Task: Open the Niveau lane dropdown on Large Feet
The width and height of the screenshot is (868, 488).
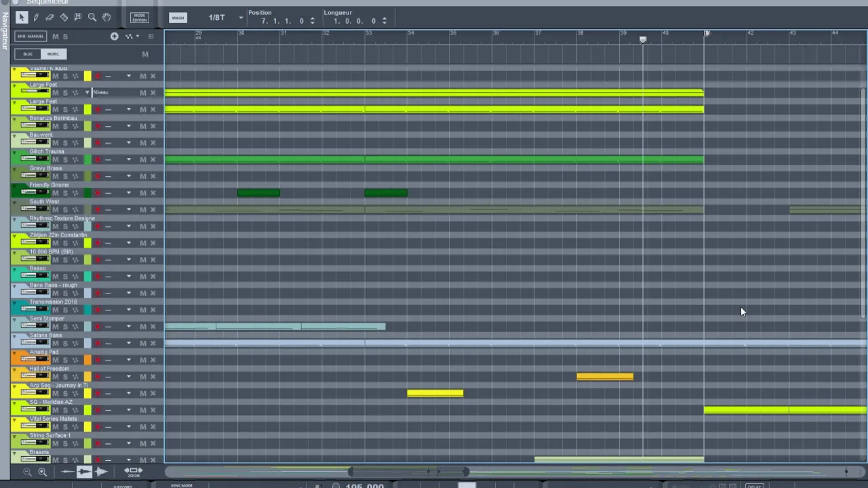Action: 87,93
